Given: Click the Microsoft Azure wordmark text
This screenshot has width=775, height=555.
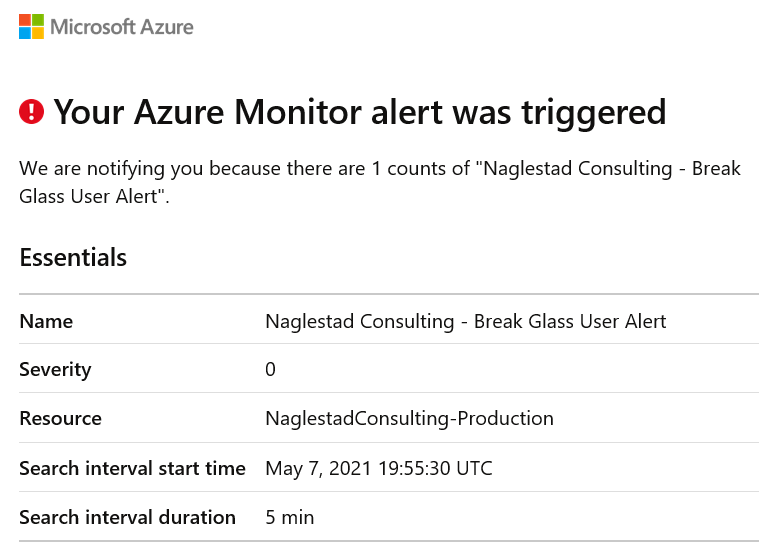Looking at the screenshot, I should [x=122, y=27].
